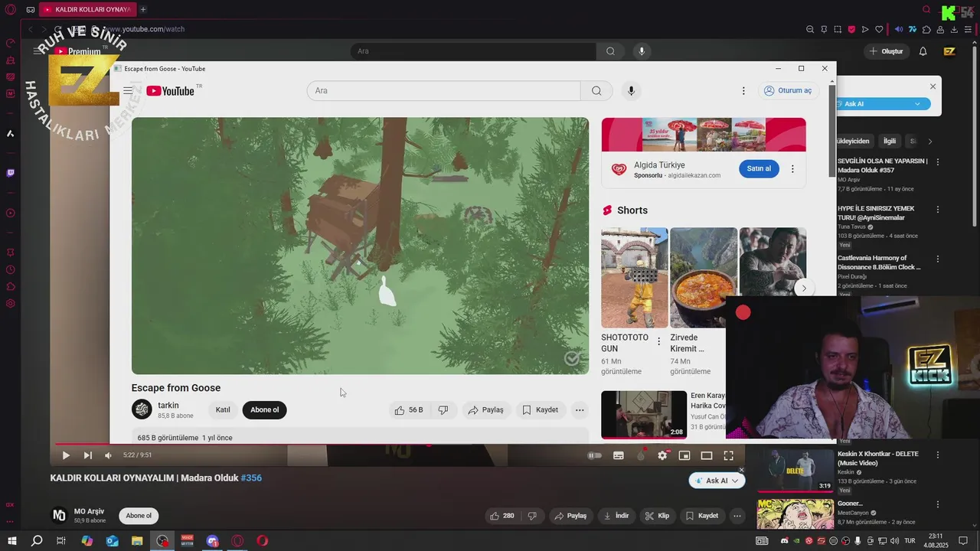This screenshot has width=980, height=551.
Task: Open options for SHOTOTOTO GUN short
Action: [658, 342]
